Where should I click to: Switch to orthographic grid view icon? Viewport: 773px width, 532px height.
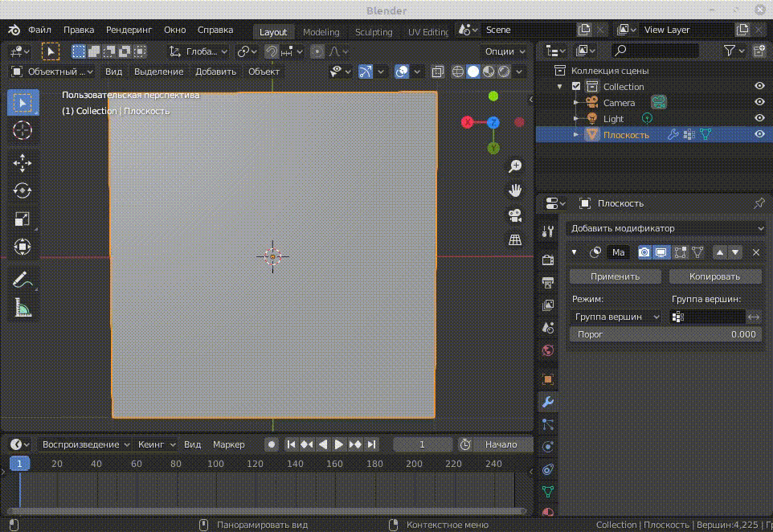pos(515,240)
